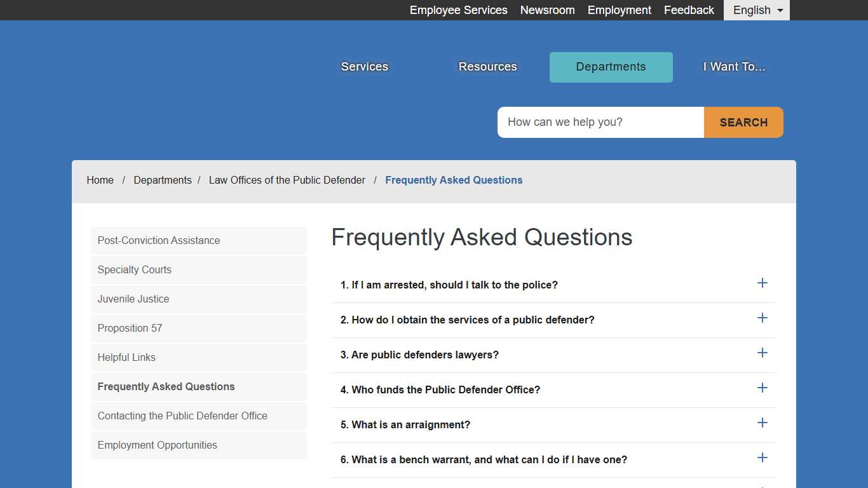Switch to the Services menu

[x=364, y=66]
